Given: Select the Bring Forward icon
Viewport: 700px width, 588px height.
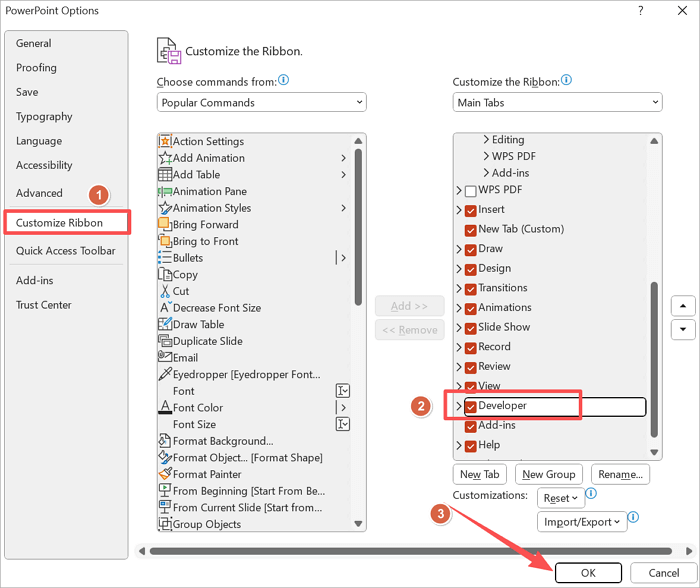Looking at the screenshot, I should 165,224.
